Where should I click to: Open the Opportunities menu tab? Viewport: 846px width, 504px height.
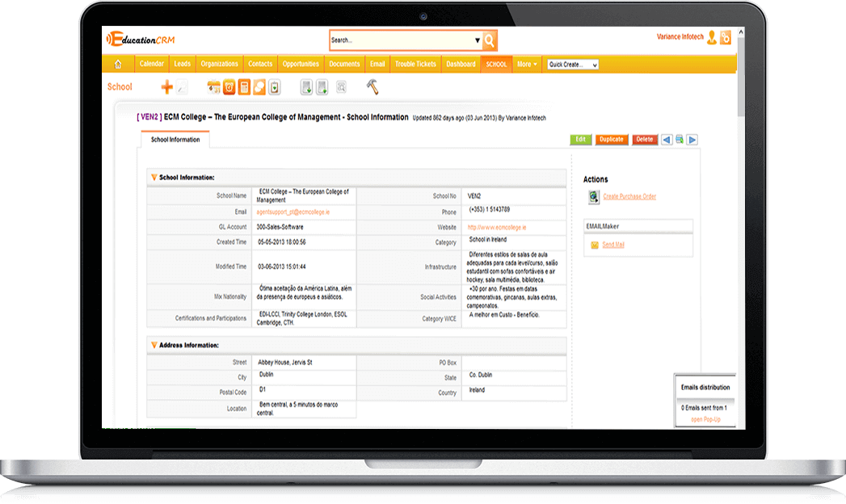pyautogui.click(x=301, y=64)
